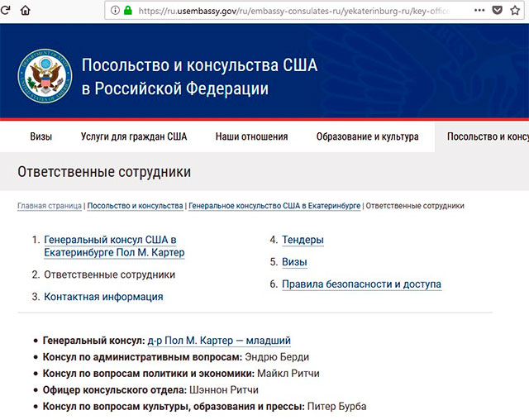Open Генеральное консульство США в Екатеринбурге breadcrumb
The width and height of the screenshot is (529, 420).
(x=274, y=206)
